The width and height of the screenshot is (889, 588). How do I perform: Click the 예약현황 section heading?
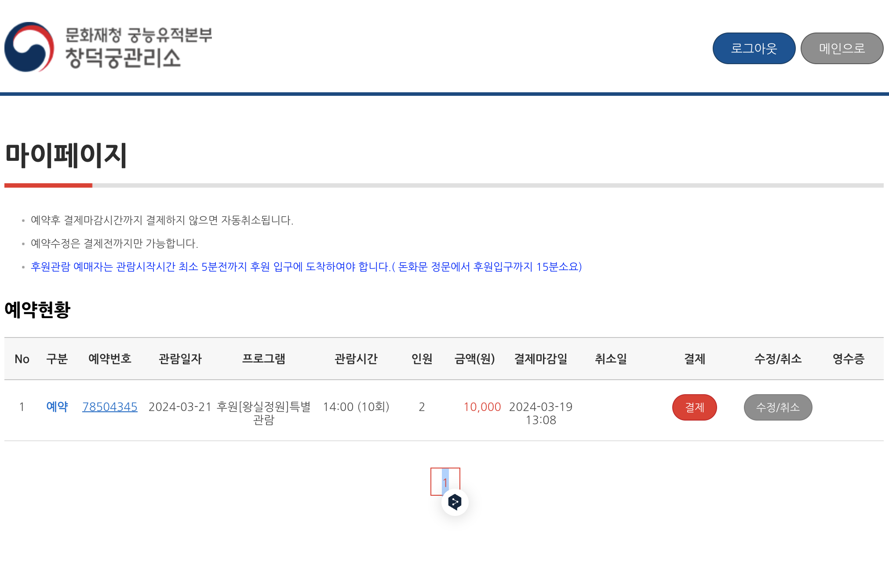(x=38, y=310)
